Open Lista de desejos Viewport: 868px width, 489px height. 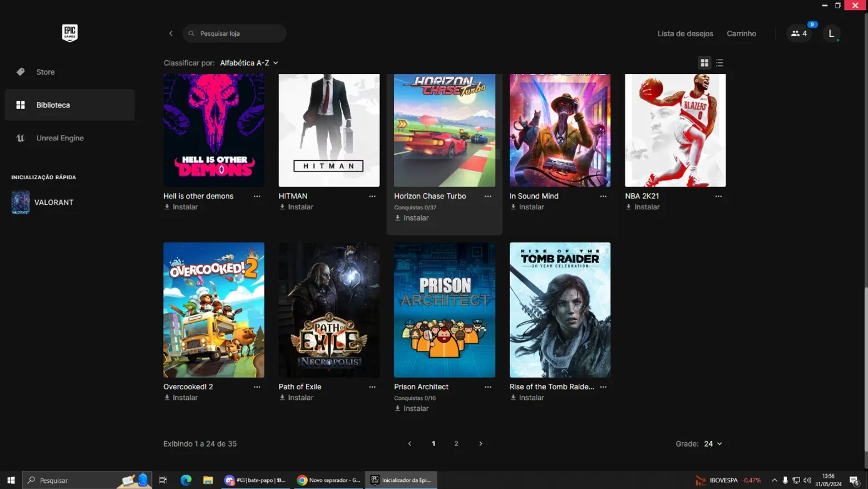click(685, 33)
